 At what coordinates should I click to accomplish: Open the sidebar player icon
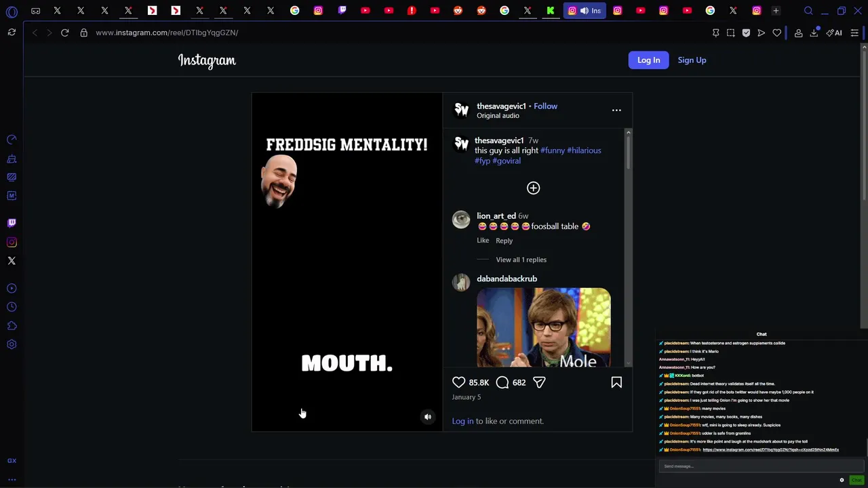[x=12, y=289]
